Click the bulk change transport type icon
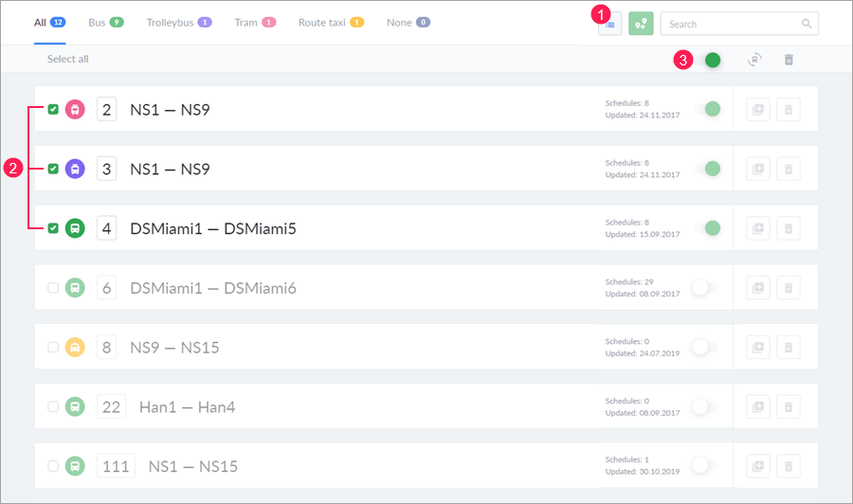Screen dimensions: 853x504 point(754,60)
